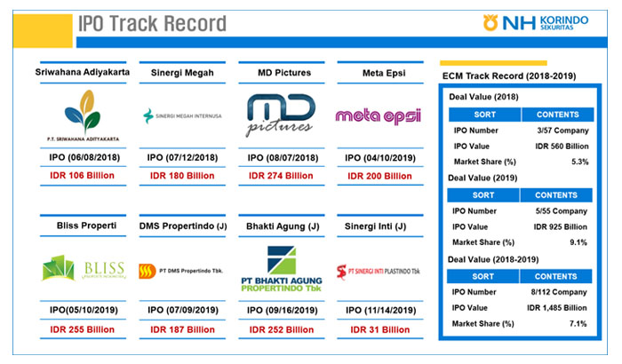Click the PT Sinergi Inti Plastindo logo

tap(378, 271)
